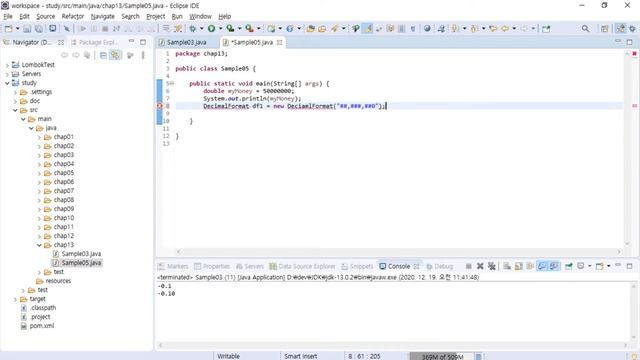The image size is (640, 360).
Task: Open the Run button dropdown arrow
Action: 220,29
